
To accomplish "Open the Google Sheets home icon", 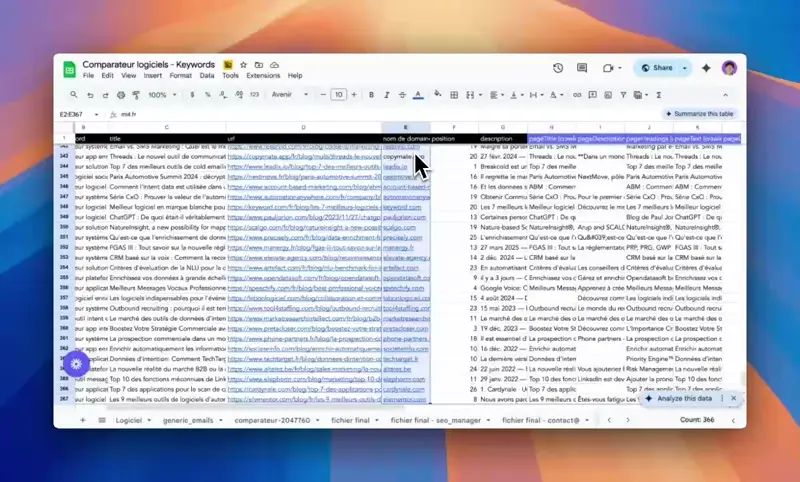I will pyautogui.click(x=69, y=69).
